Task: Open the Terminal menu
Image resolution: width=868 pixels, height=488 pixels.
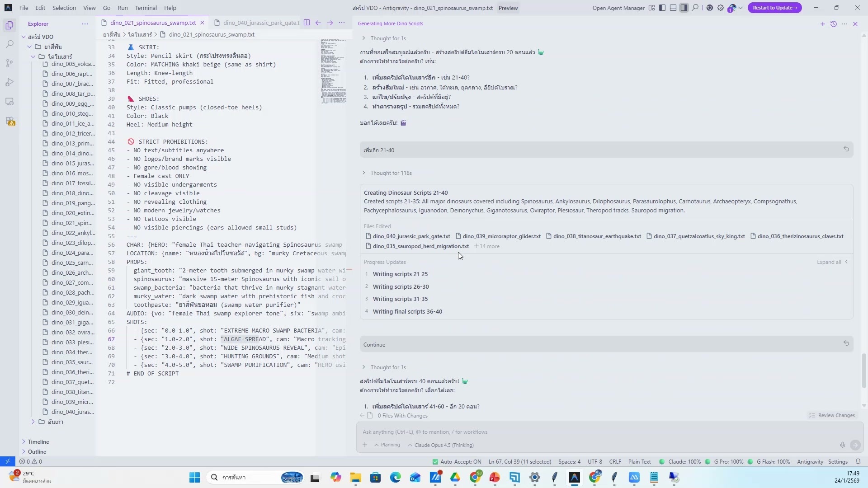Action: click(146, 8)
